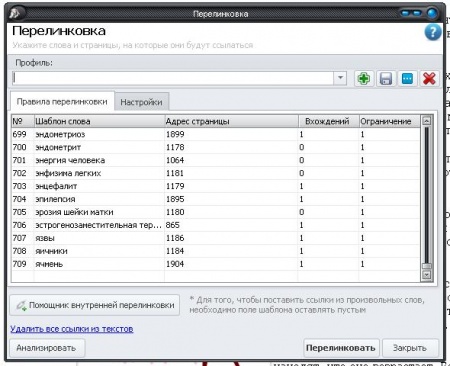Screen dimensions: 450x366
Task: Select row эстрогенозаместительная тер…
Action: coord(215,225)
